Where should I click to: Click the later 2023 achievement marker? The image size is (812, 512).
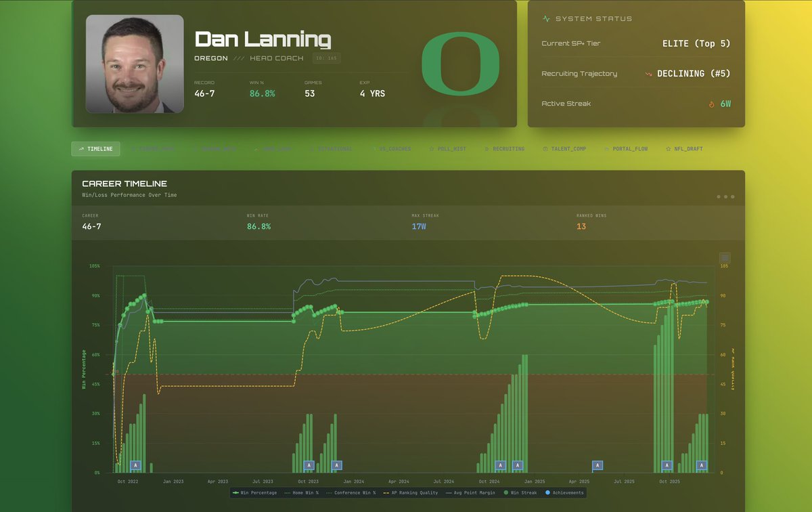point(337,465)
